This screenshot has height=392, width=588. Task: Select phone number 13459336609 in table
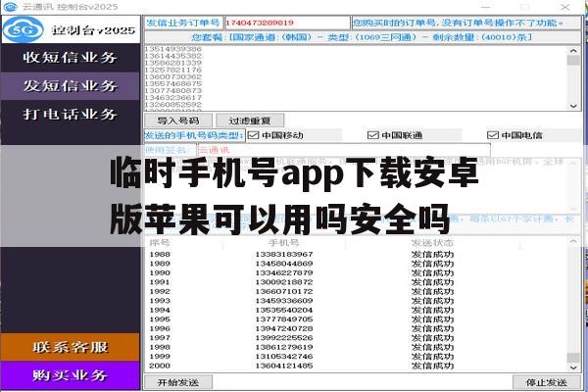(x=284, y=301)
